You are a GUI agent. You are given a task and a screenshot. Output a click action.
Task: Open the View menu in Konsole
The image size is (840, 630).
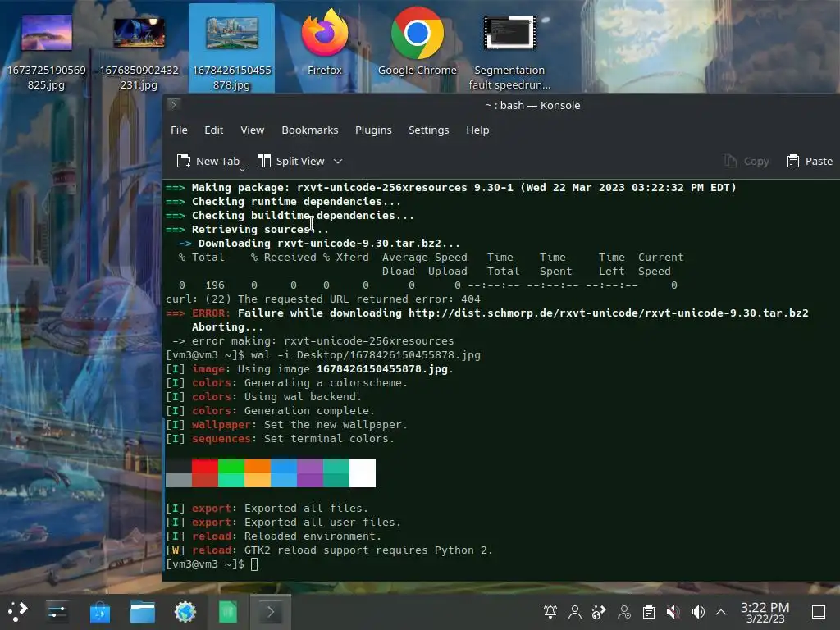tap(253, 130)
